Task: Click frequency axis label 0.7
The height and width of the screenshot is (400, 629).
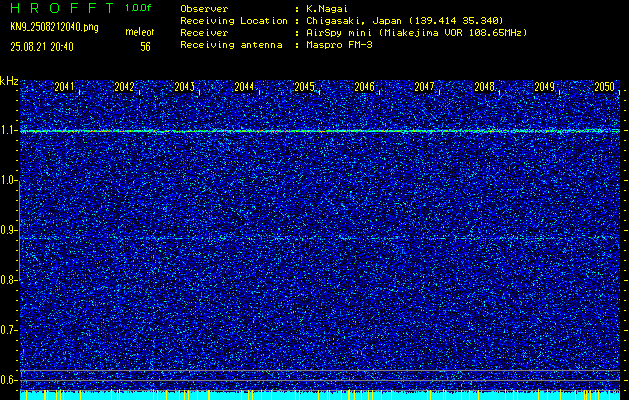Action: point(7,330)
